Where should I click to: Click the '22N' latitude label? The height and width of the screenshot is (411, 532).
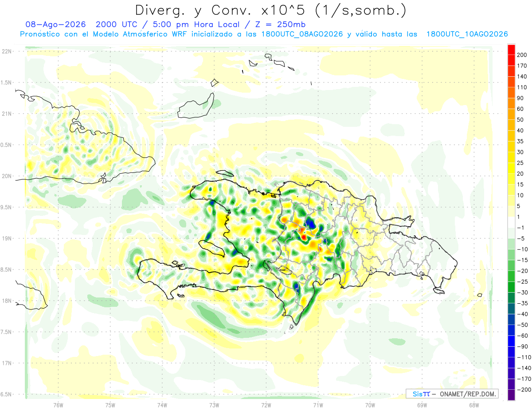click(6, 51)
